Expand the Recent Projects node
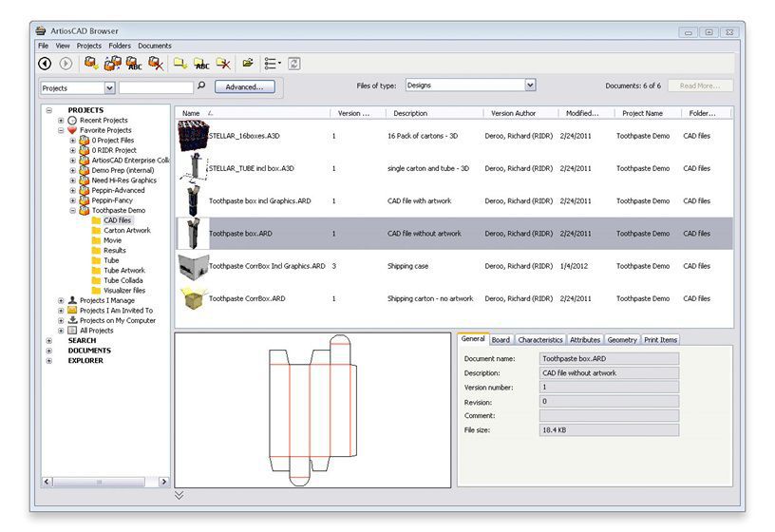The width and height of the screenshot is (775, 532). [x=61, y=120]
